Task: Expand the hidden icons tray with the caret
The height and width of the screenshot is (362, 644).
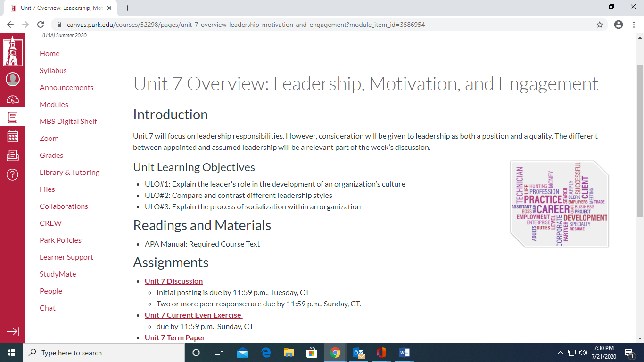Action: tap(561, 353)
